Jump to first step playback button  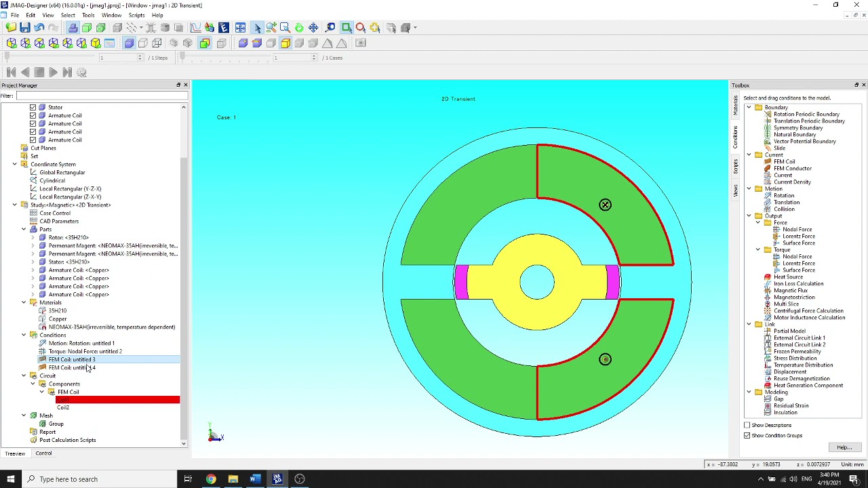click(x=11, y=73)
